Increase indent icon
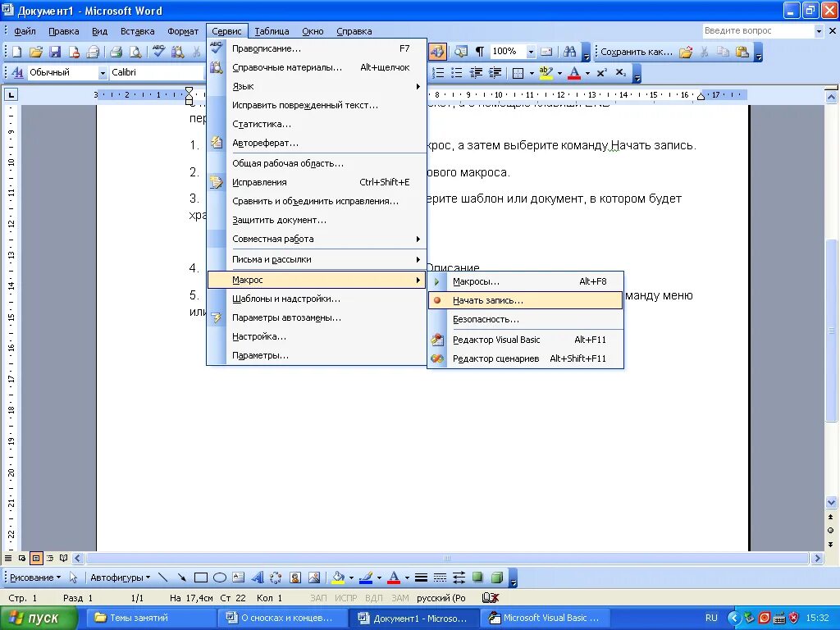The image size is (840, 630). [495, 72]
